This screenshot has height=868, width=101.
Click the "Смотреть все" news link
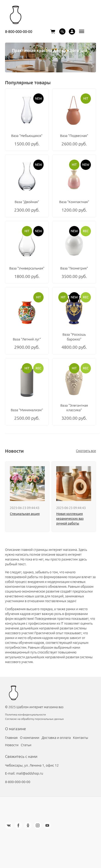coord(86,451)
